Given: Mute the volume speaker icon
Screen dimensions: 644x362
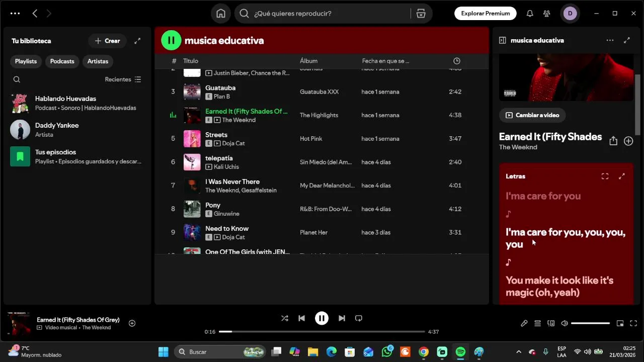Looking at the screenshot, I should pyautogui.click(x=565, y=323).
